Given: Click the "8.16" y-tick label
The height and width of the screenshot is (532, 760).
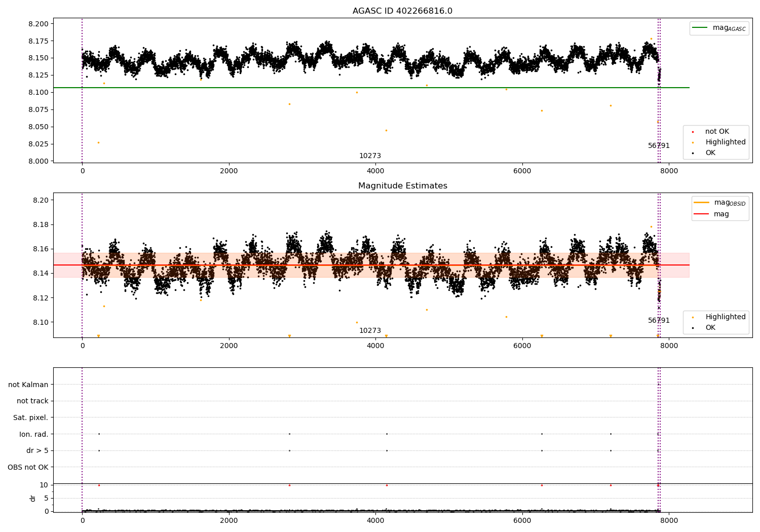Looking at the screenshot, I should 41,249.
